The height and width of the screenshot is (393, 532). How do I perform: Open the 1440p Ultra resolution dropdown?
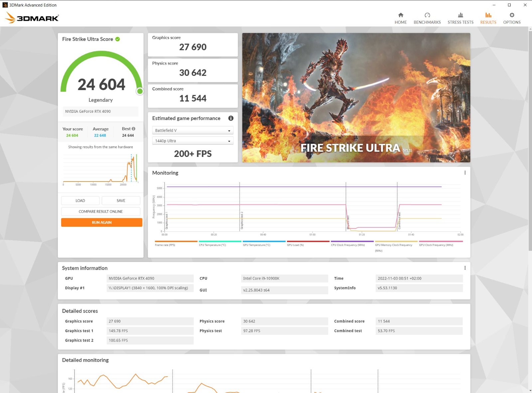click(193, 141)
